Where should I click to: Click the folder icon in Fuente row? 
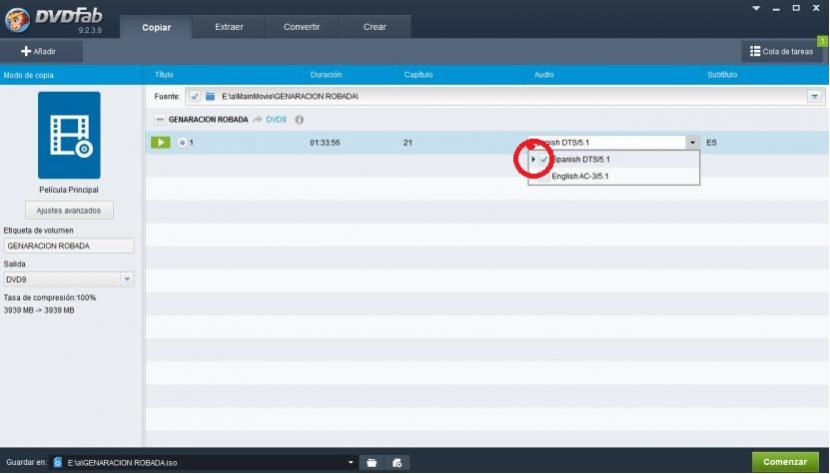[x=210, y=96]
